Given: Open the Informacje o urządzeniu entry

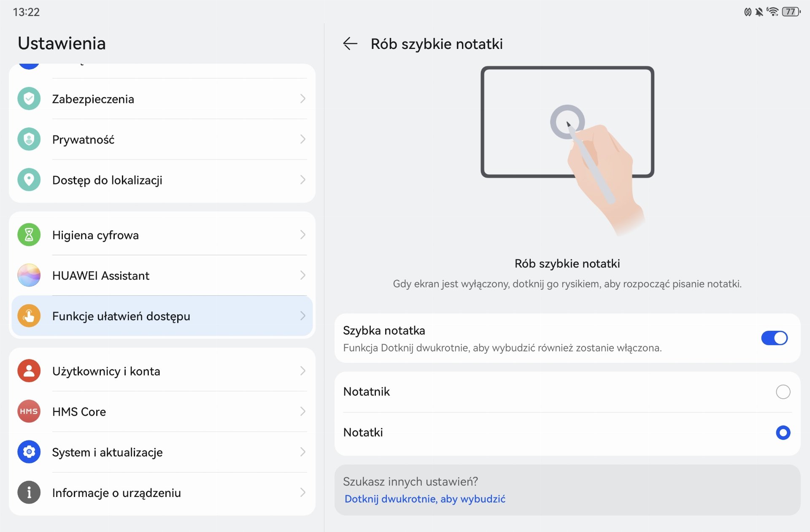Looking at the screenshot, I should [162, 492].
